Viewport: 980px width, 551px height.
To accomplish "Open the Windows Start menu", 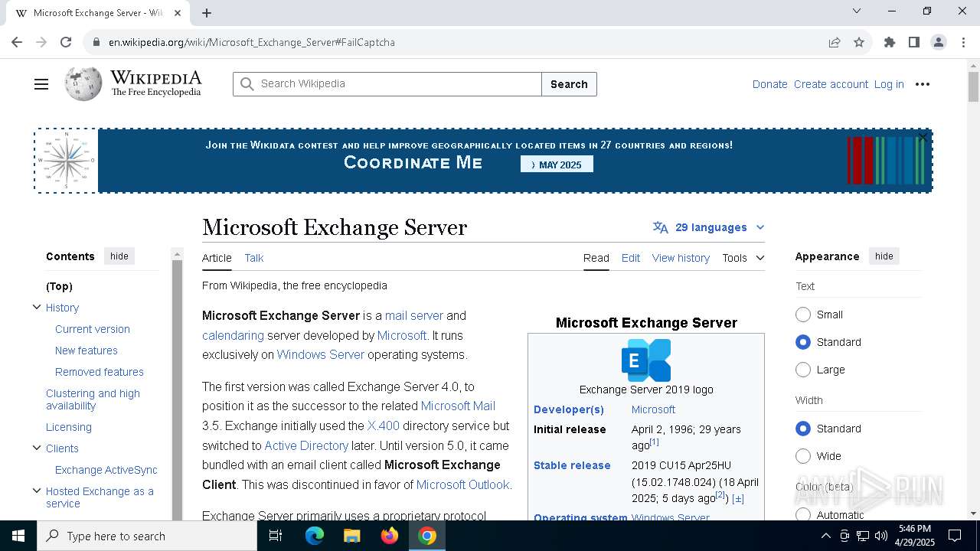I will coord(18,536).
